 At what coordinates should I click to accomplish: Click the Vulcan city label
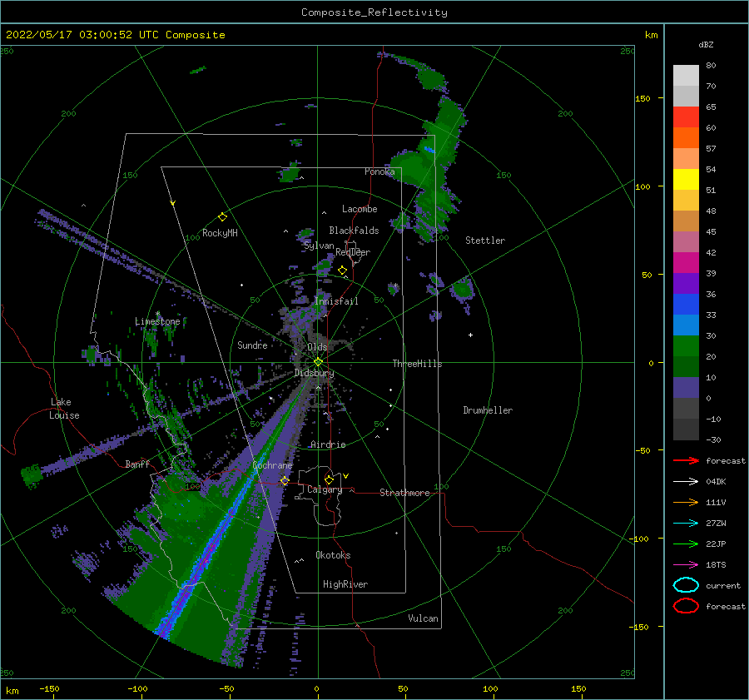tap(424, 618)
